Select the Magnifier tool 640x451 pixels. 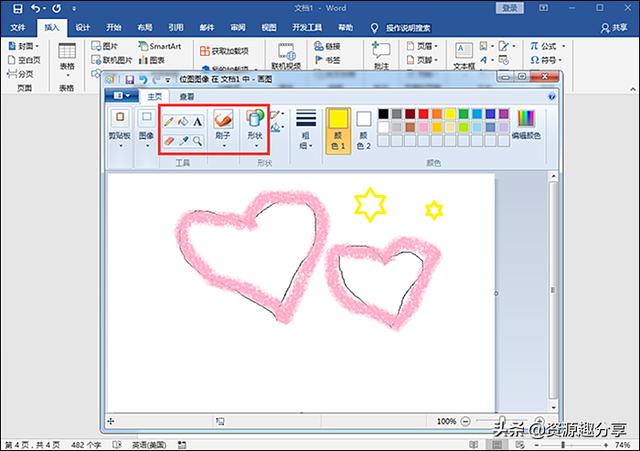click(198, 141)
